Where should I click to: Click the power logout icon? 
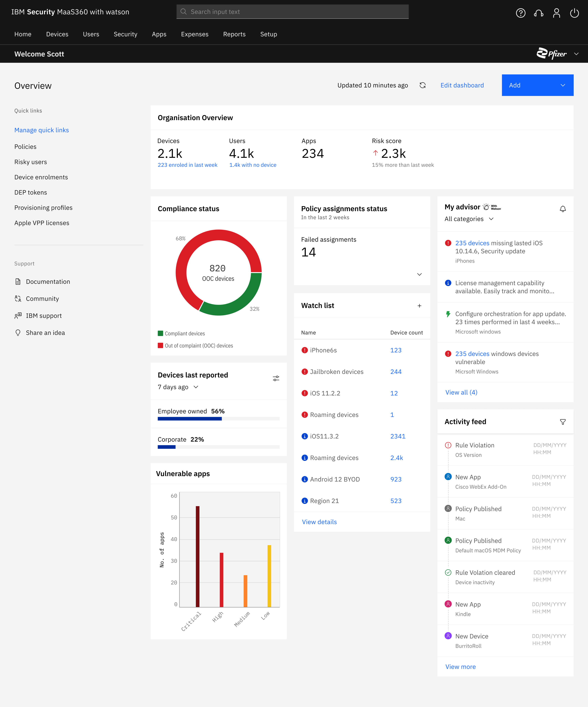tap(574, 13)
